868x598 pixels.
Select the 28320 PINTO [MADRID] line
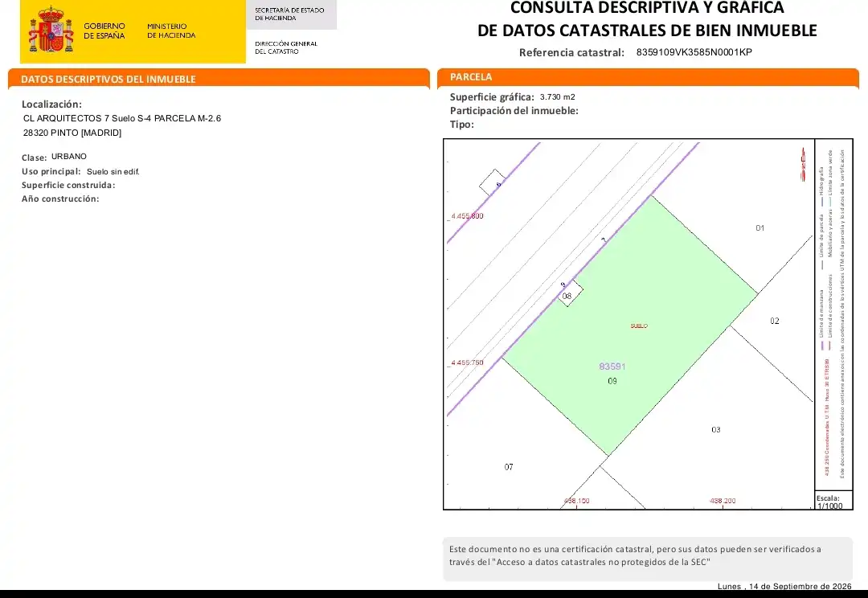pos(72,133)
